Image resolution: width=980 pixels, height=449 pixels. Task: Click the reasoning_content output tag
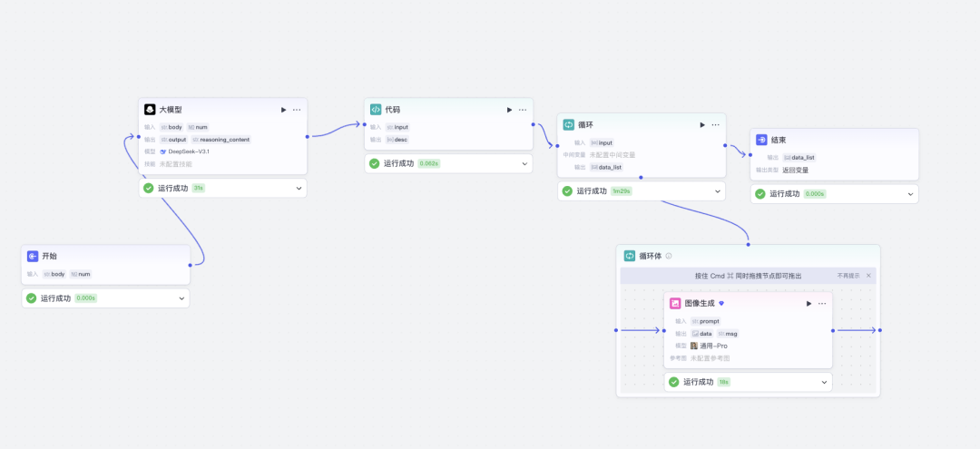(220, 140)
